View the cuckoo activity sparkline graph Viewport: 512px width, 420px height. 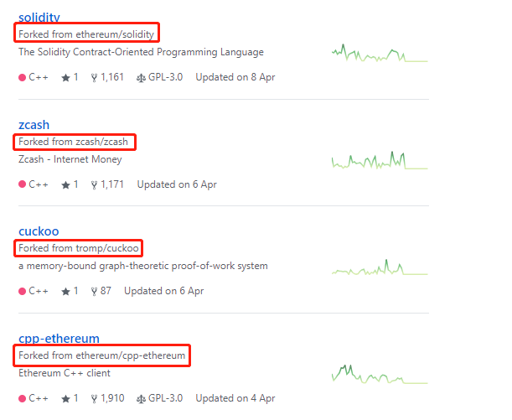point(380,267)
